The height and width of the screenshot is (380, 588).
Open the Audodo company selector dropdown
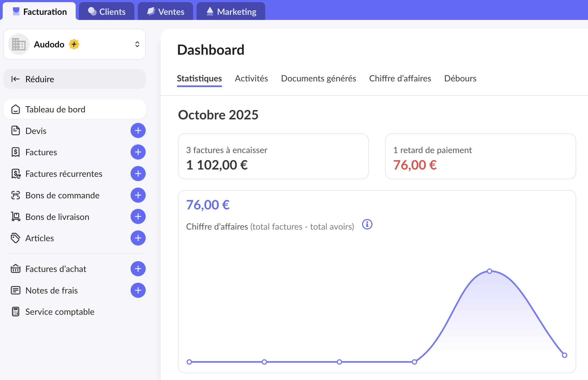137,44
